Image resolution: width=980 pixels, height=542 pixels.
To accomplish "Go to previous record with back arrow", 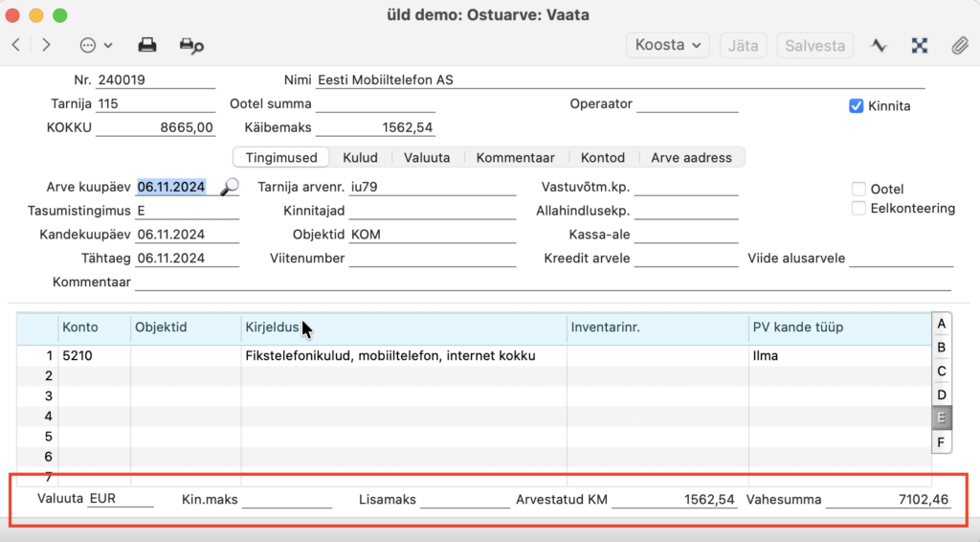I will 16,45.
